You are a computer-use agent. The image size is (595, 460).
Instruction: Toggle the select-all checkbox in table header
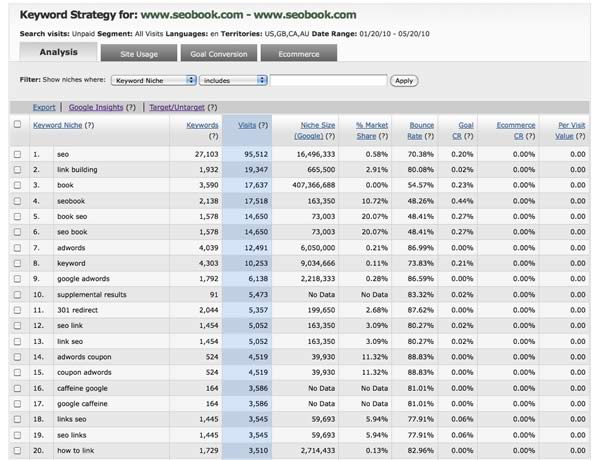point(17,124)
